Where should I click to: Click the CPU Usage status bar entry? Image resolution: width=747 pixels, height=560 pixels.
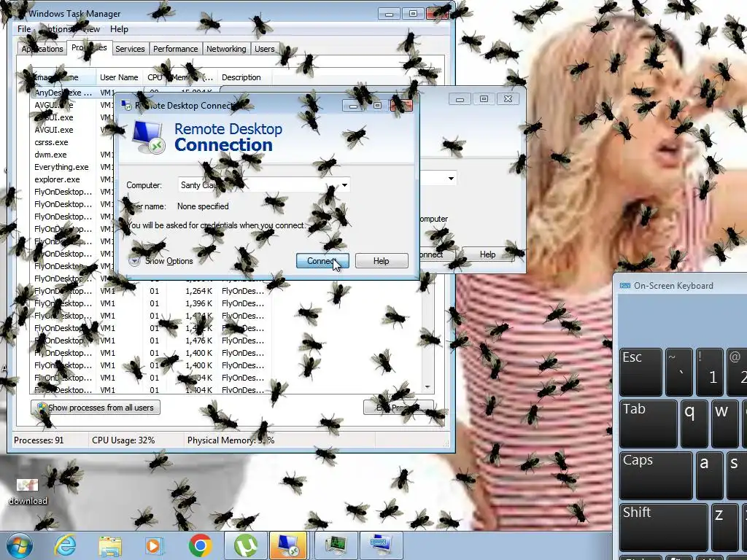coord(123,440)
